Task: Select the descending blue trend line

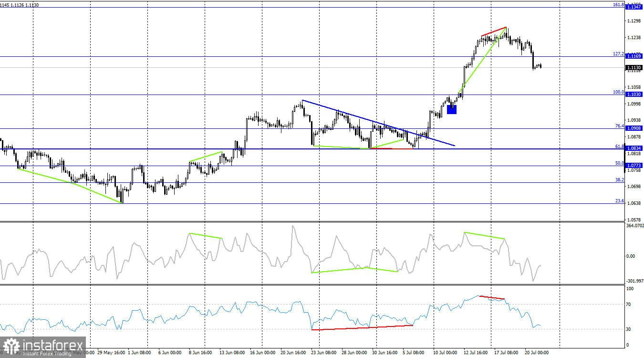Action: tap(378, 123)
